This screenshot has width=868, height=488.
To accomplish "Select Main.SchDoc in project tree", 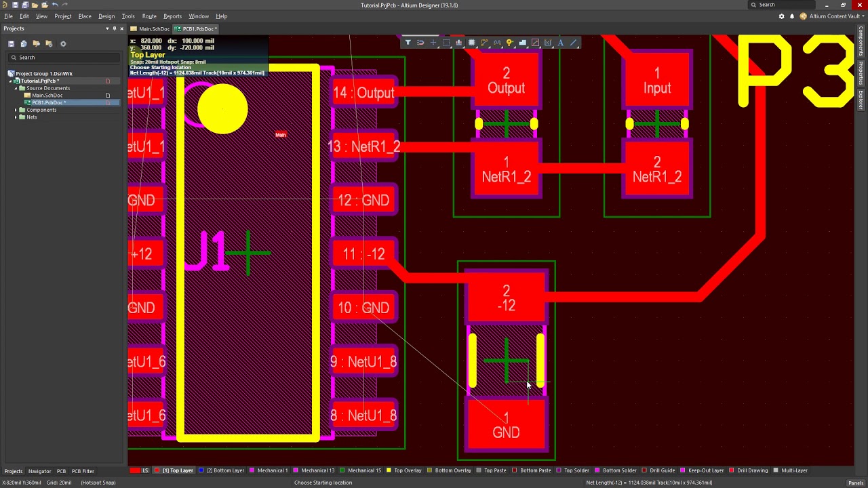I will tap(47, 96).
